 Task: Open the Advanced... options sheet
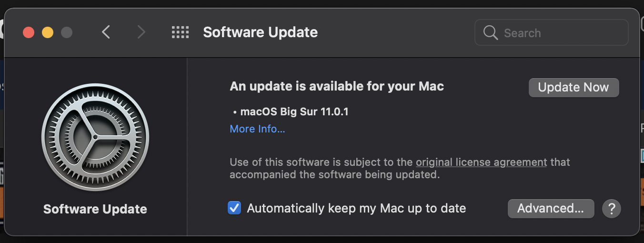click(x=551, y=208)
